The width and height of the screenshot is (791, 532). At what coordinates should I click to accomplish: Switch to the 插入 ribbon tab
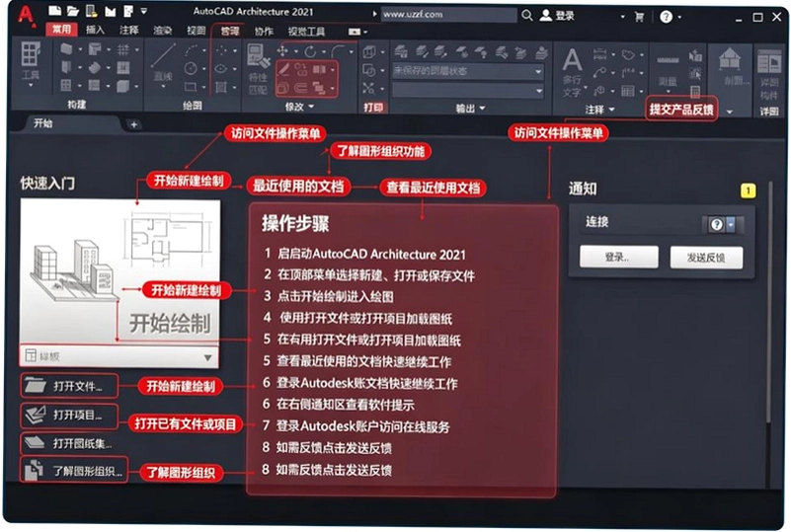[95, 31]
